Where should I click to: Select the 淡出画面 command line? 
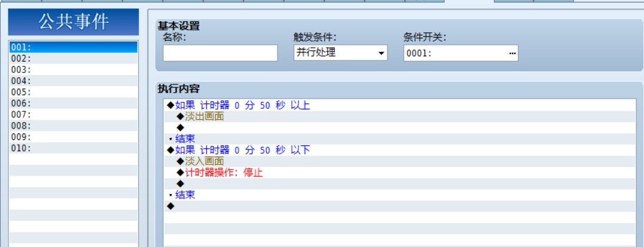click(x=399, y=116)
